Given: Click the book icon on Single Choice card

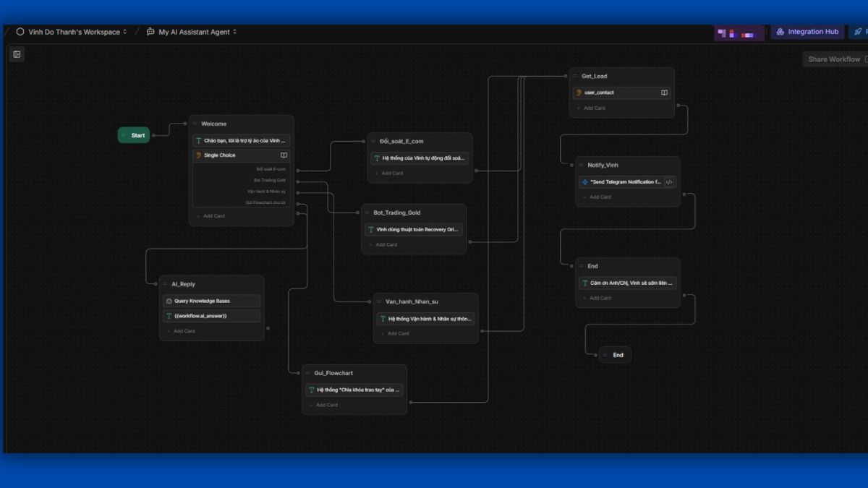Looking at the screenshot, I should 284,155.
